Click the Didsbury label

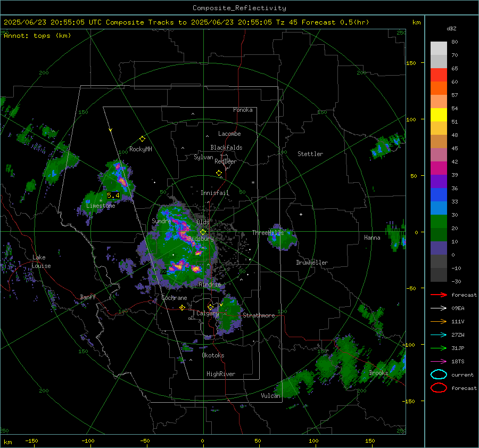point(201,239)
